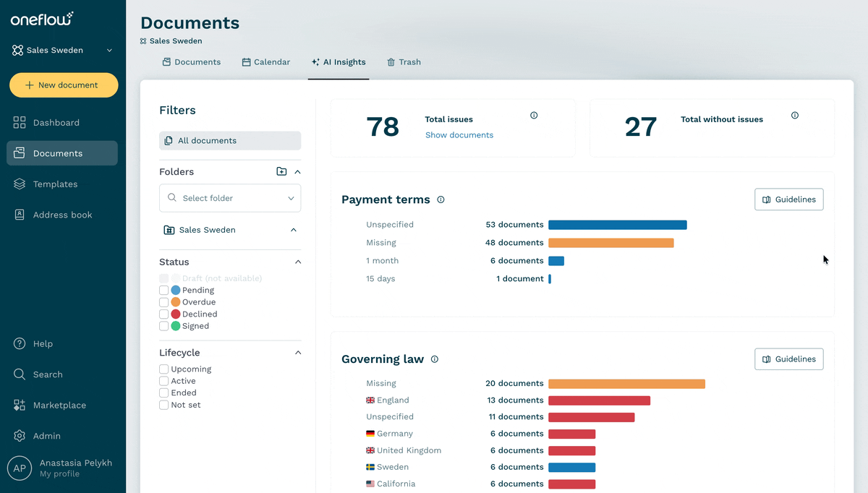The height and width of the screenshot is (493, 868).
Task: Click the Show documents link
Action: (459, 135)
